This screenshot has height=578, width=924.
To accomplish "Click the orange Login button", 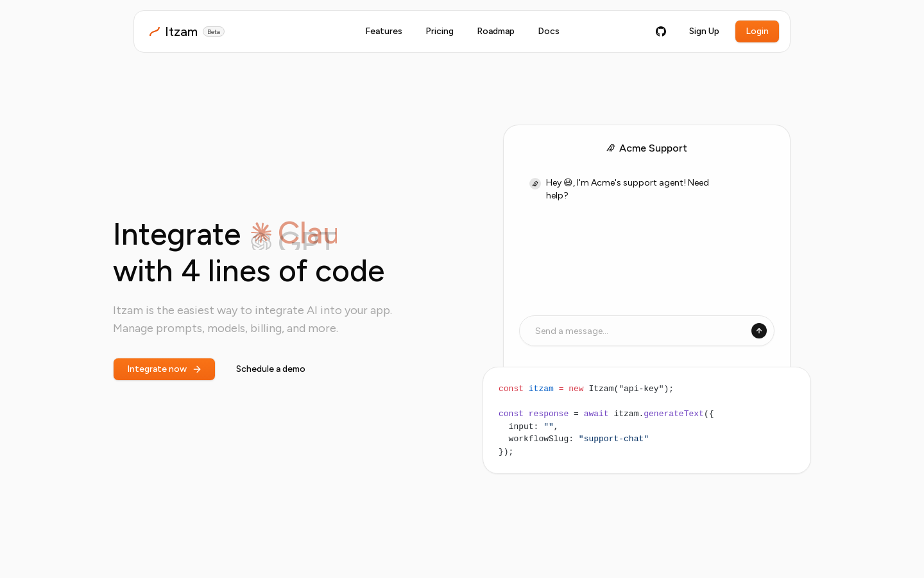I will click(757, 31).
